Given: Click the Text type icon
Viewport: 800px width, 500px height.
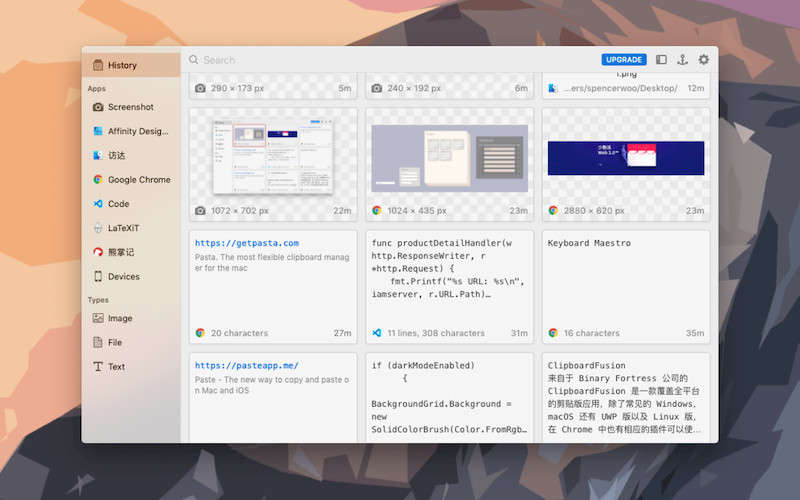Looking at the screenshot, I should (98, 366).
